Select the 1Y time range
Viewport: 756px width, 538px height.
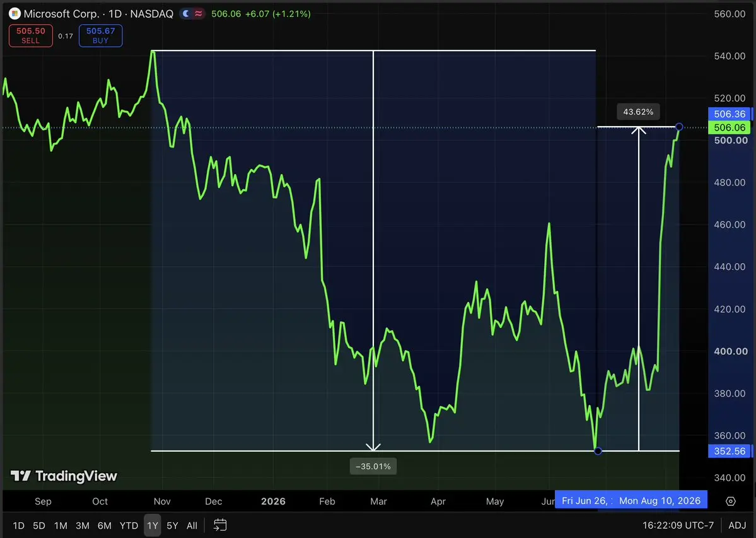153,525
